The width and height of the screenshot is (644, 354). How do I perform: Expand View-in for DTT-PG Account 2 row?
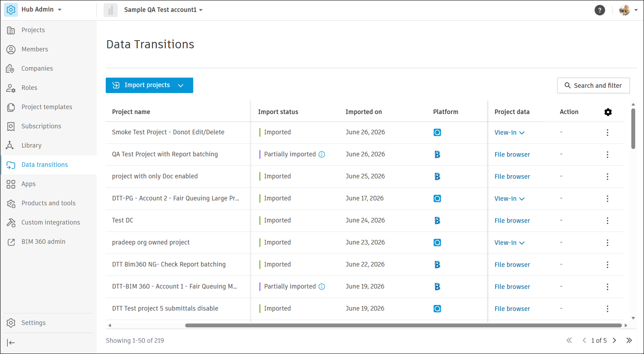pos(509,198)
